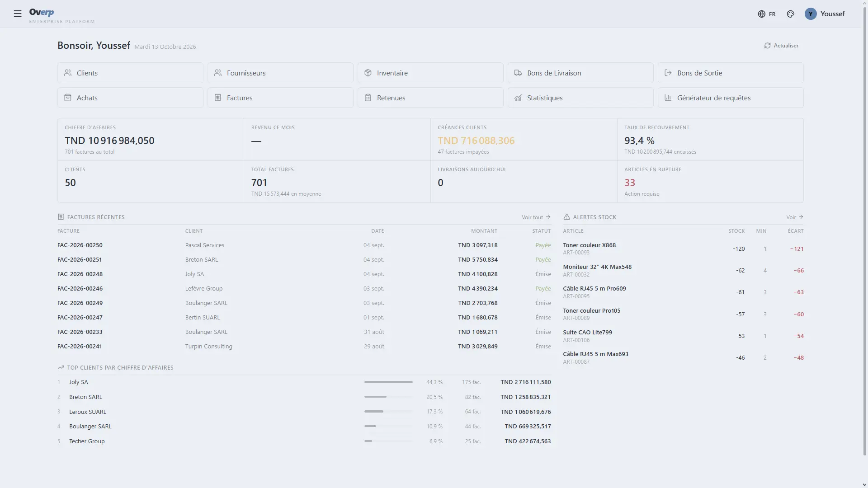This screenshot has width=868, height=488.
Task: Click the Overp logo
Action: (x=42, y=12)
